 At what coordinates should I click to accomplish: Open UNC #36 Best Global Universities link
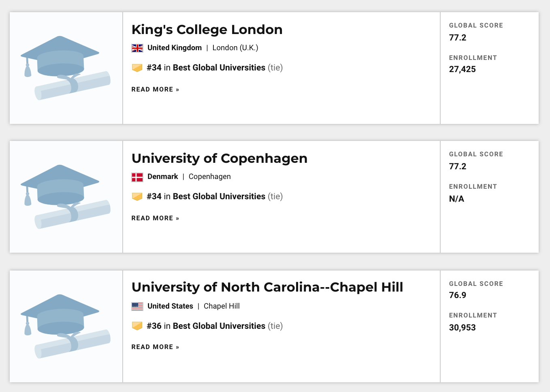[206, 326]
